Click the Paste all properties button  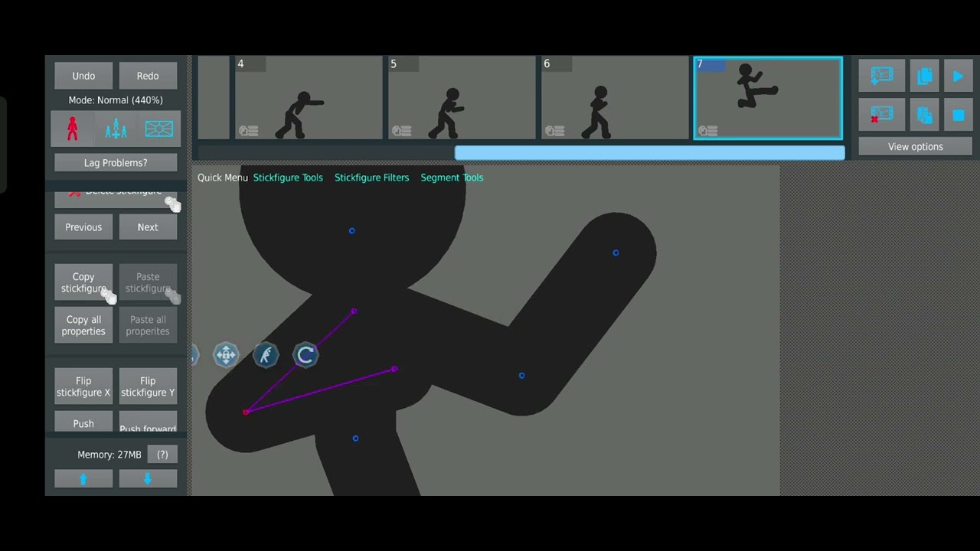(x=148, y=325)
